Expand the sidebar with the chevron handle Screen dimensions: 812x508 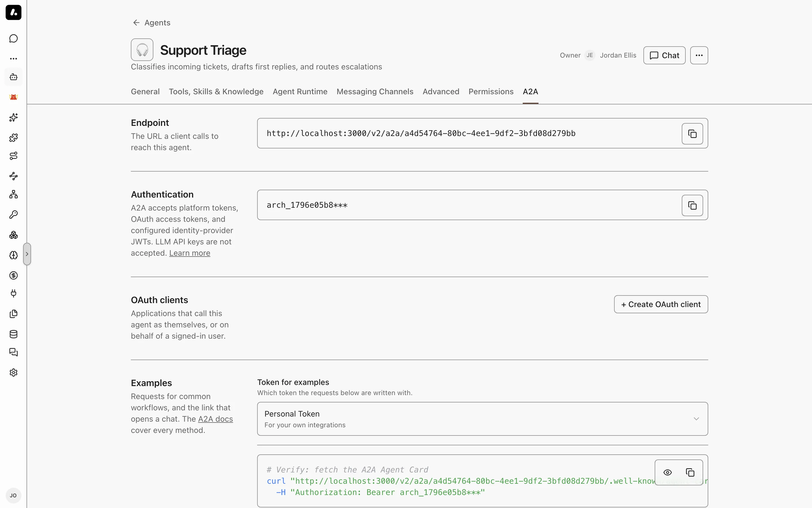27,254
